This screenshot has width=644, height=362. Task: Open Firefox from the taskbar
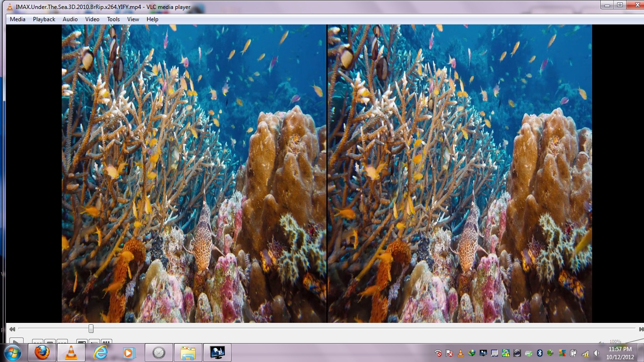[x=42, y=353]
